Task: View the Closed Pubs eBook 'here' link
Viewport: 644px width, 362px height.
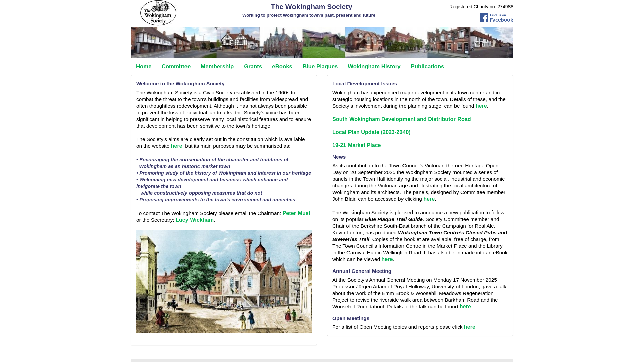Action: click(387, 259)
